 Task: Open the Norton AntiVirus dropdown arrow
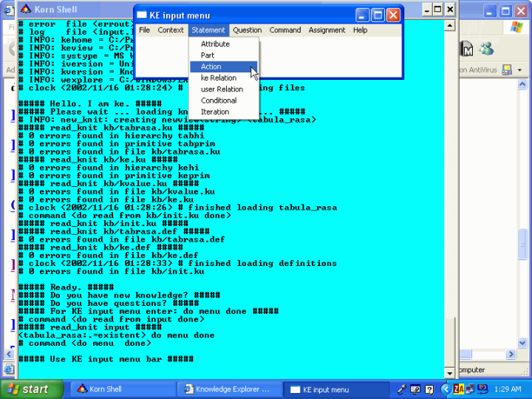pyautogui.click(x=519, y=70)
